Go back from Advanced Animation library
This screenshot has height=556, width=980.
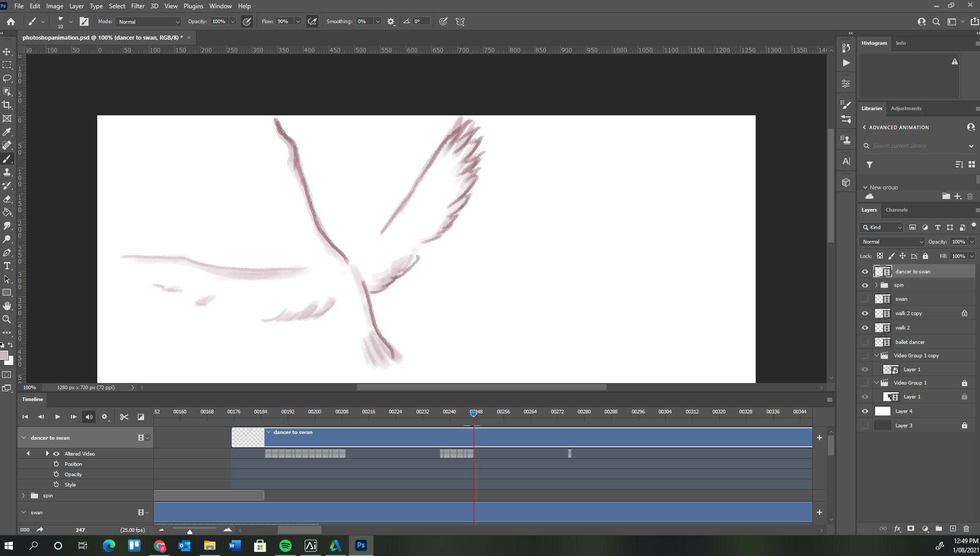(864, 128)
